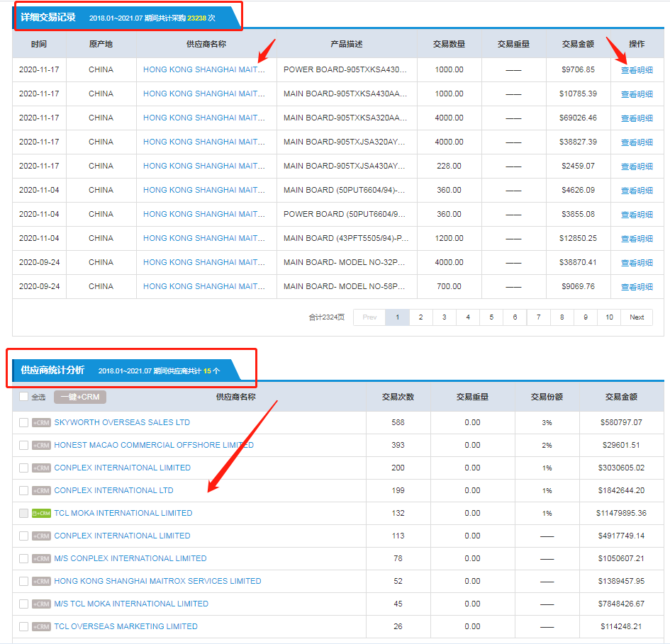Viewport: 670px width, 644px height.
Task: Go to page 10 of transaction records
Action: pyautogui.click(x=609, y=317)
